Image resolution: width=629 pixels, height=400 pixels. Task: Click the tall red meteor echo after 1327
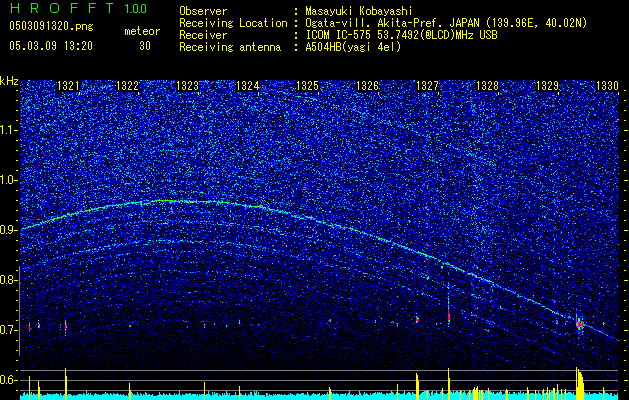[448, 314]
